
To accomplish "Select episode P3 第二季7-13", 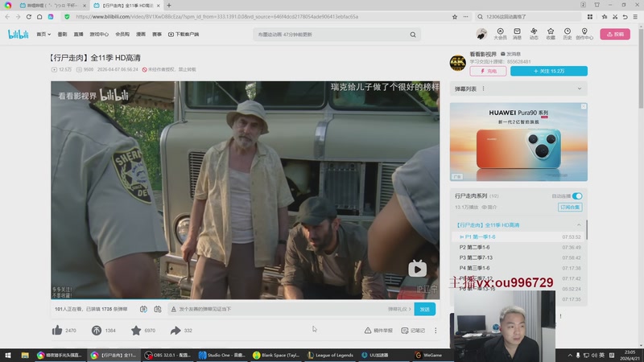I will (x=519, y=257).
